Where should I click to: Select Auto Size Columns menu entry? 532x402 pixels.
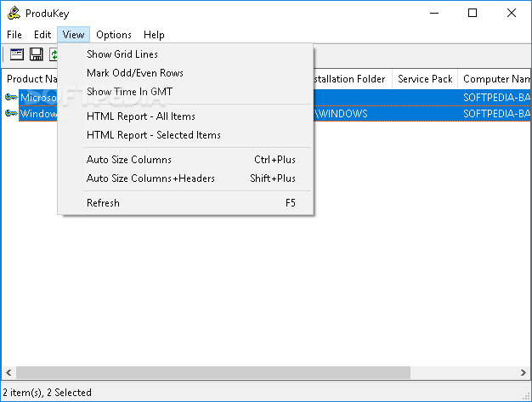185,160
